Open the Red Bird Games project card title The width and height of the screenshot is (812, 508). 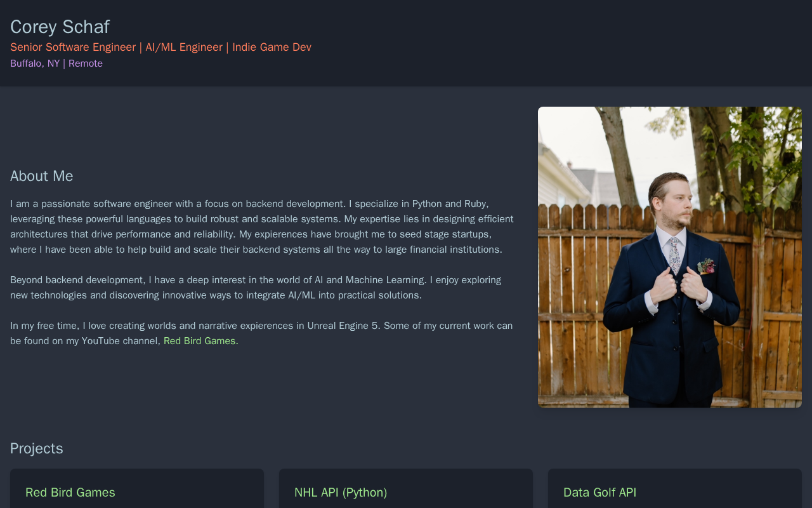pos(70,492)
